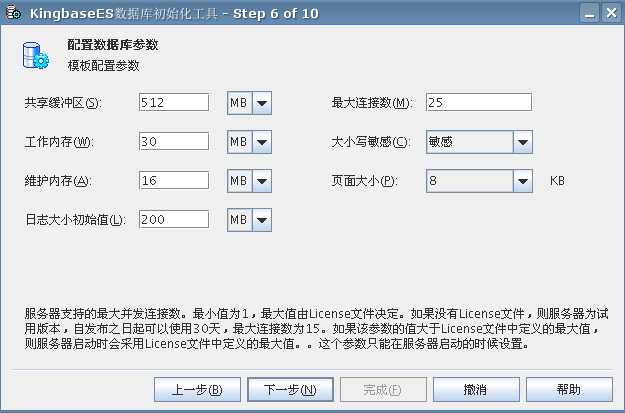
Task: Click the 模板配置参数 subtitle text
Action: point(104,65)
